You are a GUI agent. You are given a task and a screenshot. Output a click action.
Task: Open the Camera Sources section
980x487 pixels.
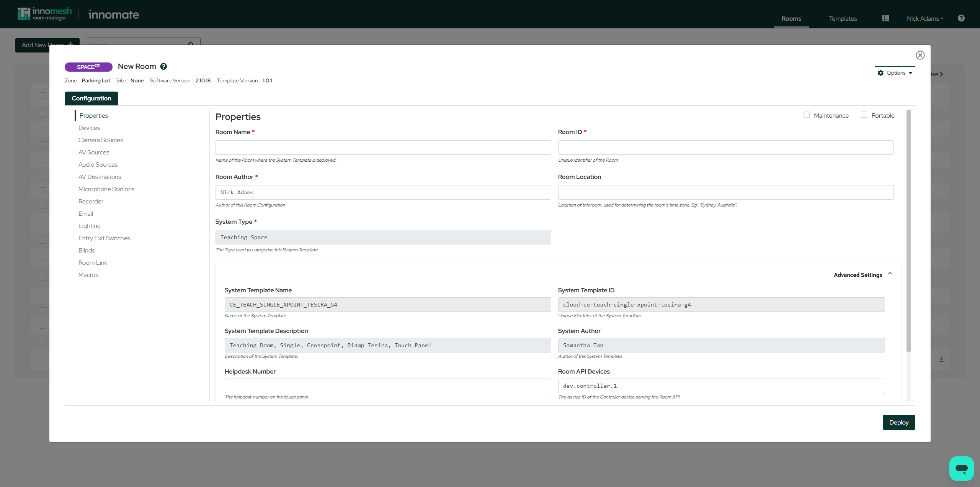pos(101,140)
